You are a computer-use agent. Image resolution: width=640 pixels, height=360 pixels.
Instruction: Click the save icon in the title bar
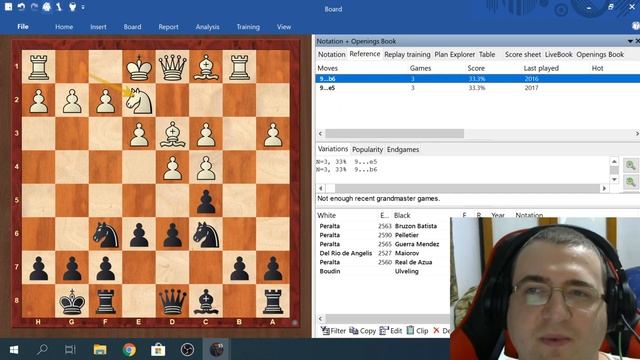click(x=8, y=7)
